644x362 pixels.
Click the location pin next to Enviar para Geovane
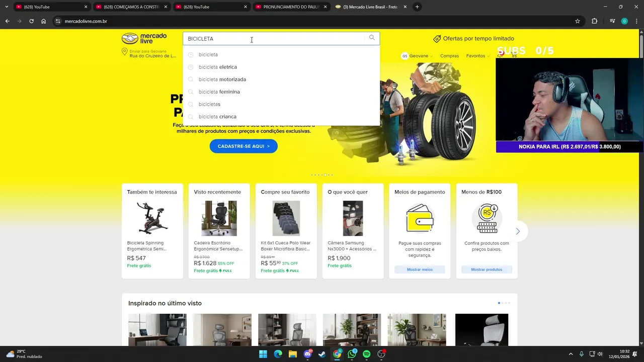point(124,52)
